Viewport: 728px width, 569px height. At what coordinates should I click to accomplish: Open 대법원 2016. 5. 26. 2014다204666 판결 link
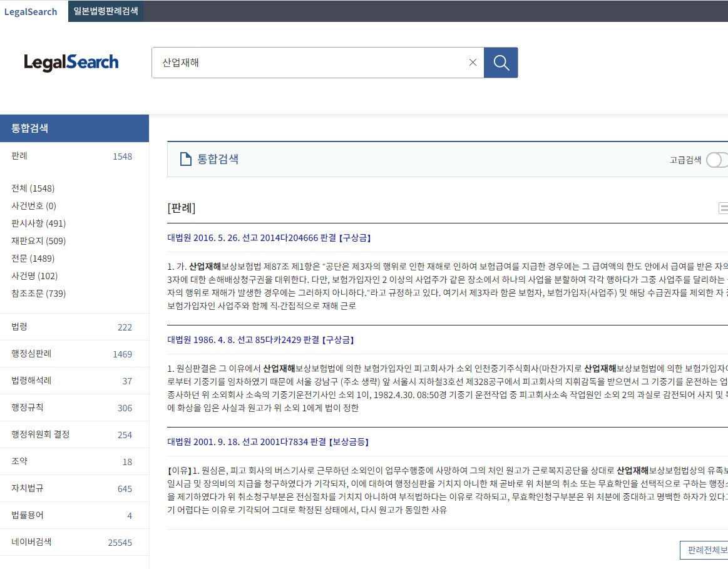(x=269, y=238)
